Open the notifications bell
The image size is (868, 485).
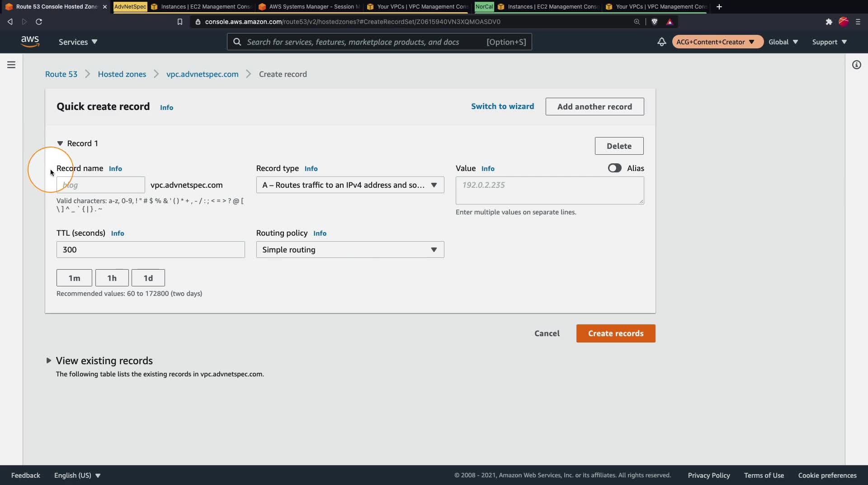661,42
